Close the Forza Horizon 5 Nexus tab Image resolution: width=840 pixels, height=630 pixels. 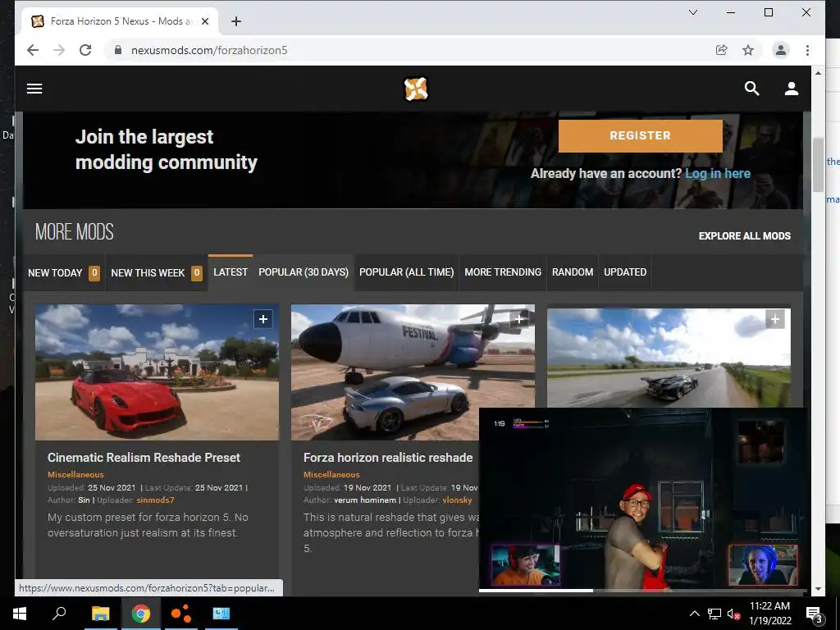point(205,21)
